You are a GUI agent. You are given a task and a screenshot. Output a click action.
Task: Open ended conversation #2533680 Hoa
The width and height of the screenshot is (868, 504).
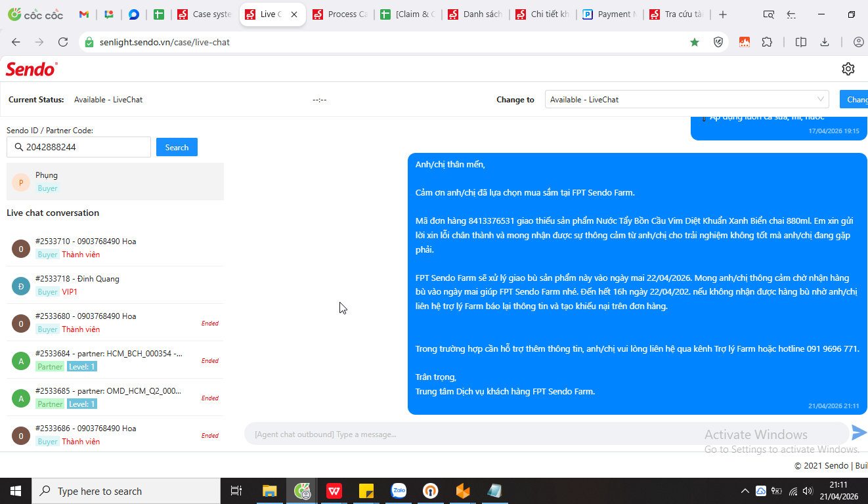click(115, 323)
